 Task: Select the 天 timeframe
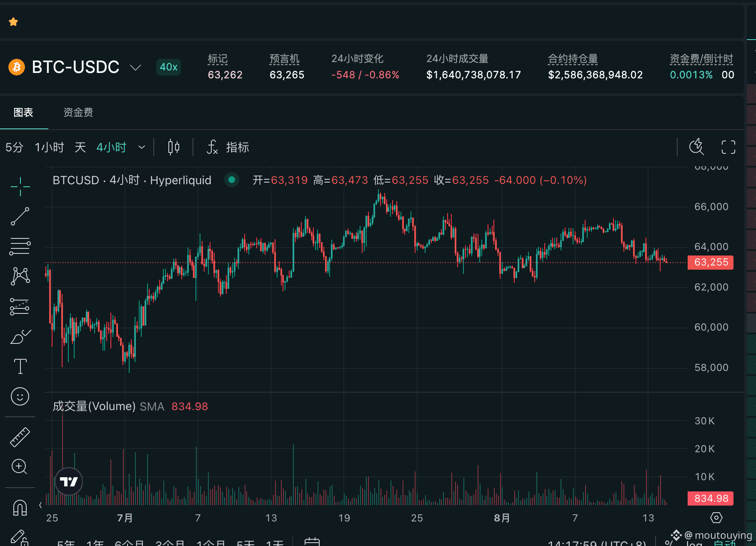80,147
